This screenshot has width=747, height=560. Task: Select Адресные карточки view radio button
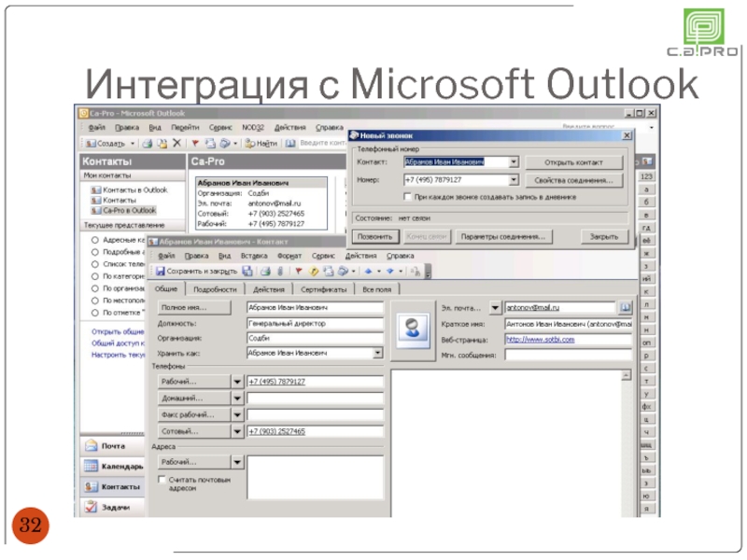click(x=95, y=240)
